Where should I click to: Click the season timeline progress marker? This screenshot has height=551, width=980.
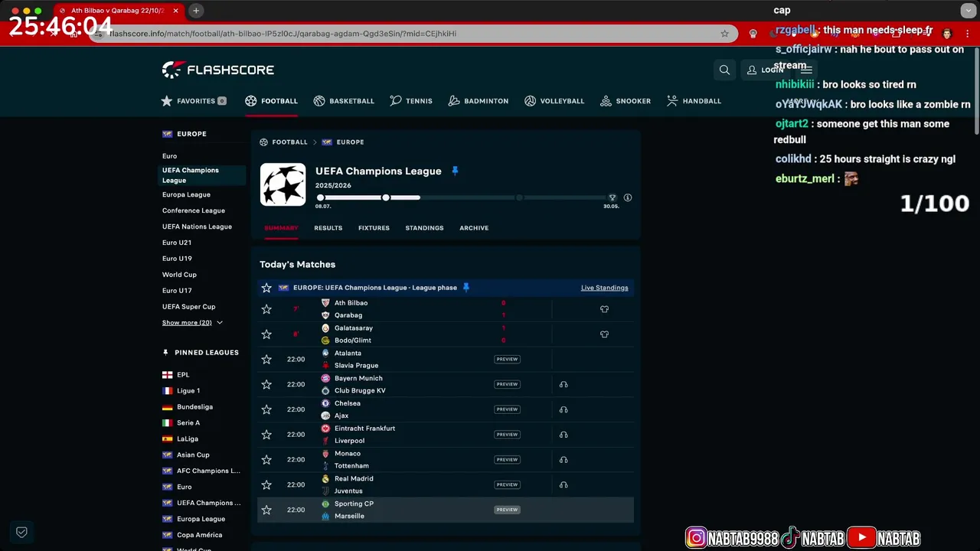click(x=386, y=197)
